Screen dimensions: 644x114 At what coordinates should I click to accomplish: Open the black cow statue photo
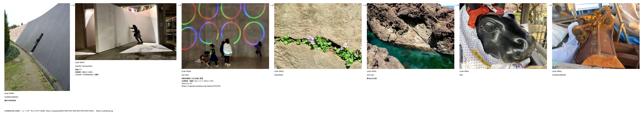503,36
